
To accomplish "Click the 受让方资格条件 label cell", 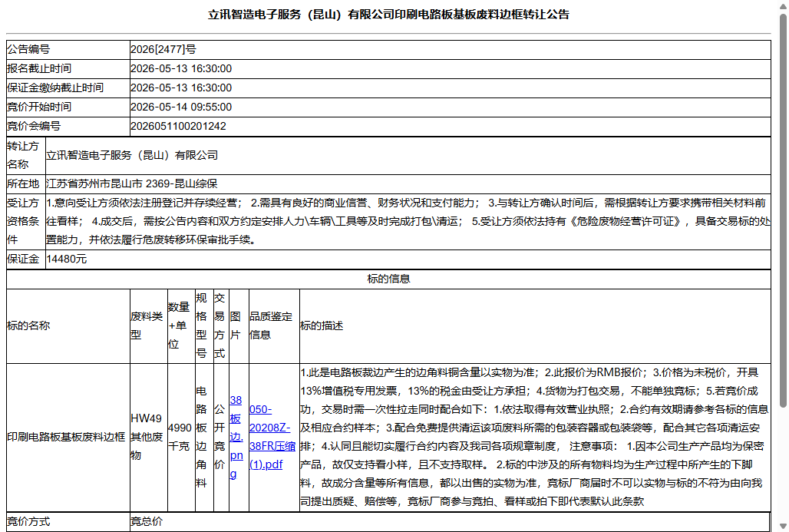I will [x=25, y=221].
